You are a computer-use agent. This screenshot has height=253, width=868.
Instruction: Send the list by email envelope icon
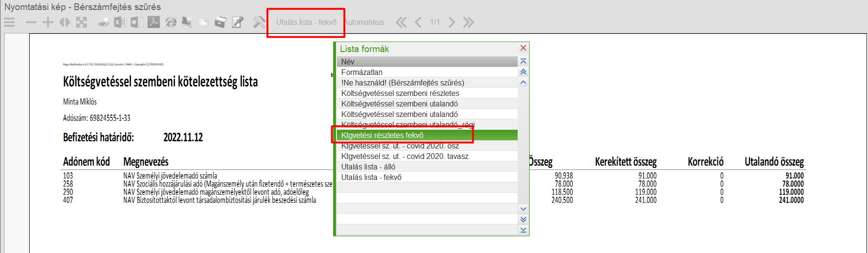204,22
